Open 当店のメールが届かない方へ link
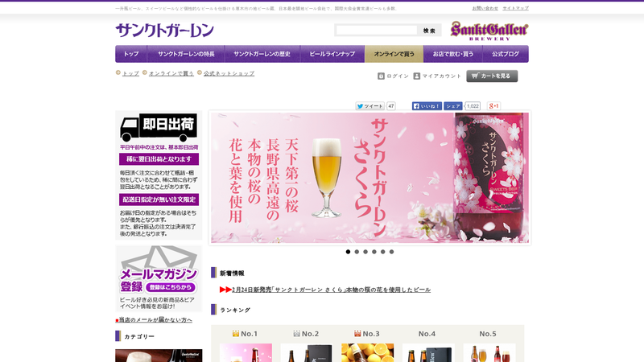This screenshot has height=362, width=644. tap(155, 319)
